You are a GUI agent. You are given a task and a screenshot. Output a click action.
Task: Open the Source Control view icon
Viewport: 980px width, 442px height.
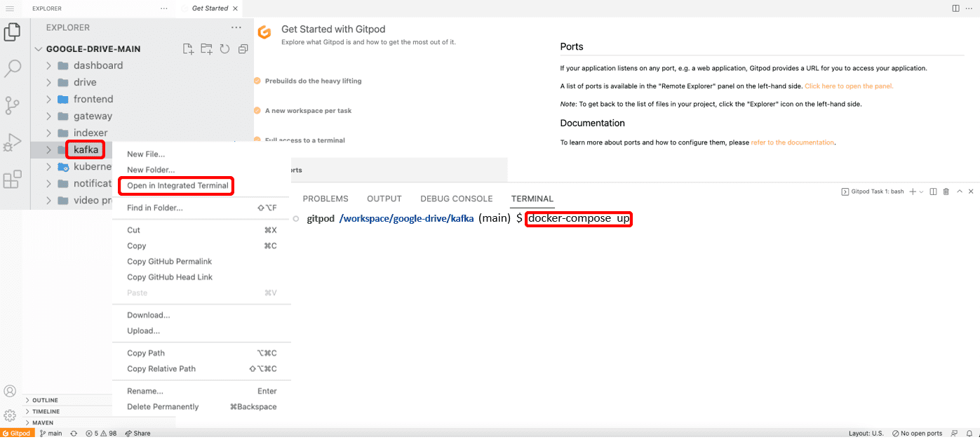(x=13, y=106)
